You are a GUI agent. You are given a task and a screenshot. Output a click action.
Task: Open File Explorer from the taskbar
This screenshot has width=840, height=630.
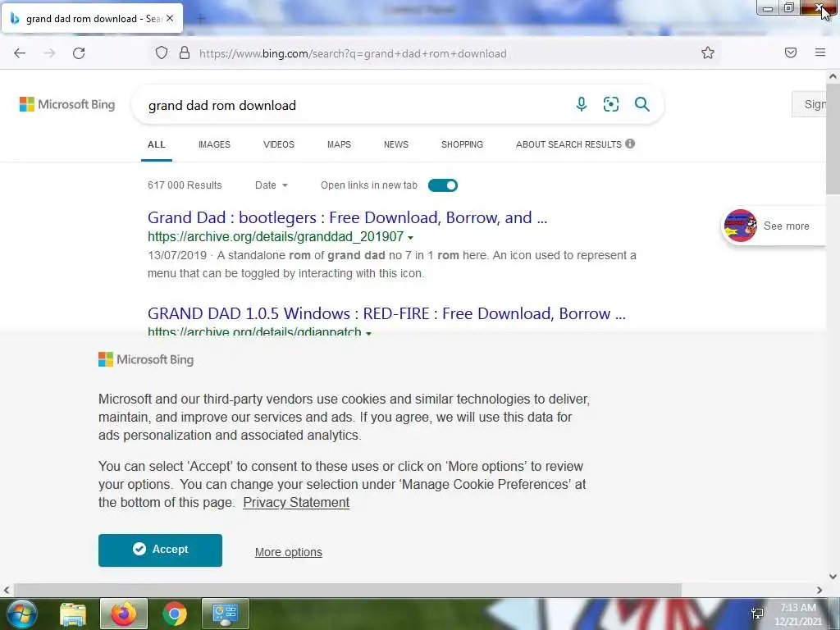[72, 614]
